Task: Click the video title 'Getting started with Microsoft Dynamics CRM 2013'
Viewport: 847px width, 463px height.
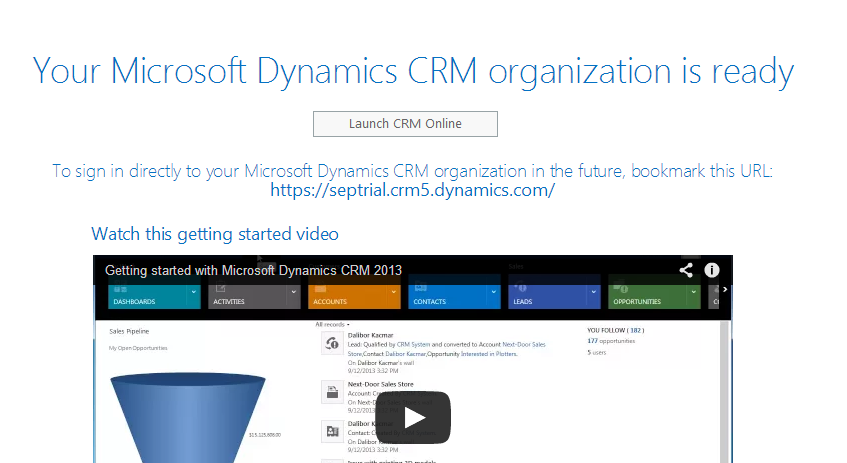Action: (x=253, y=270)
